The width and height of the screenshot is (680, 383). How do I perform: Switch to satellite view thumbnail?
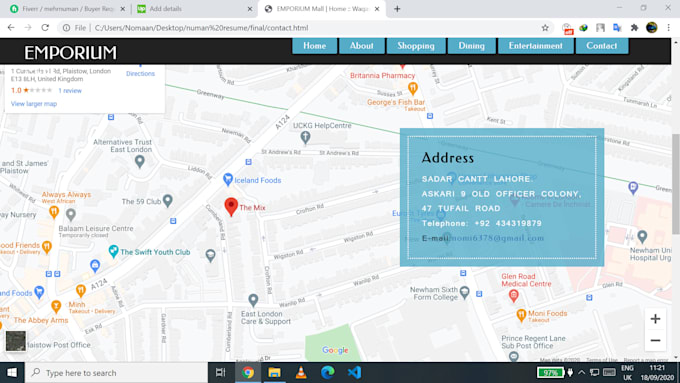point(16,341)
